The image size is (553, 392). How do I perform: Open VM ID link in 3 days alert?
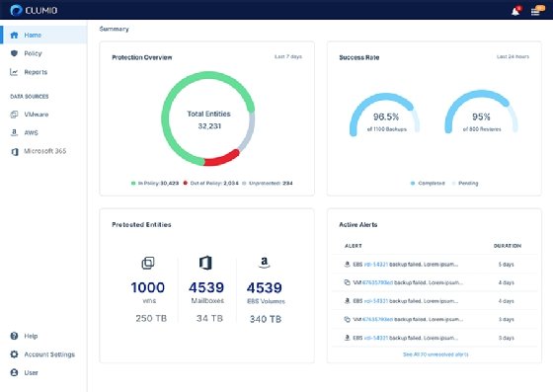(x=377, y=319)
